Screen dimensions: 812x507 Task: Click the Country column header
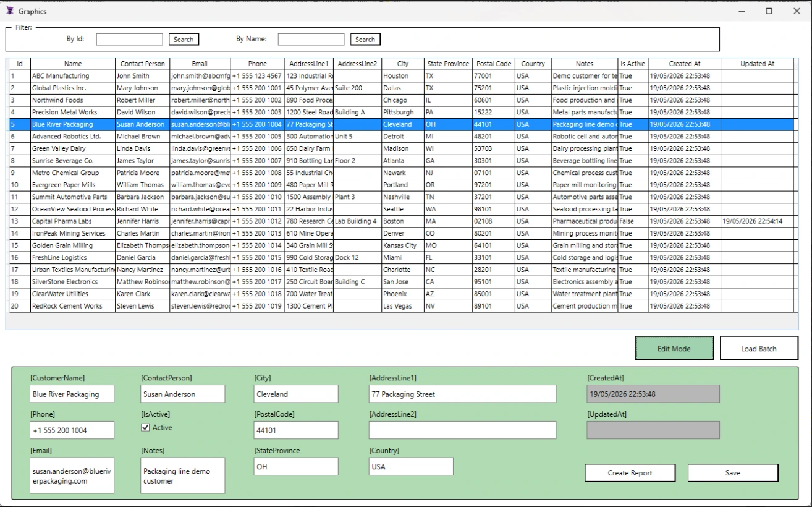point(533,64)
